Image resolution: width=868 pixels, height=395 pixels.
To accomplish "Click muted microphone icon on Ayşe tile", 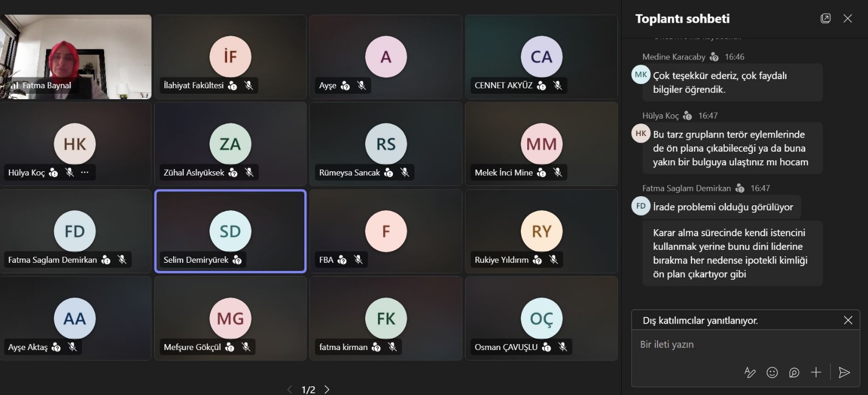I will pos(361,85).
